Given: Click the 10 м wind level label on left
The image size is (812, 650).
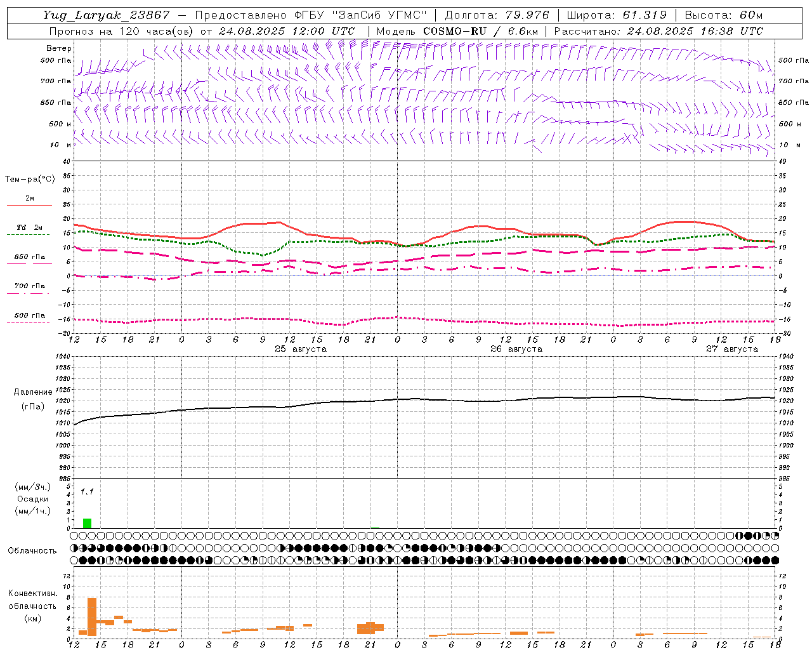Looking at the screenshot, I should [61, 145].
